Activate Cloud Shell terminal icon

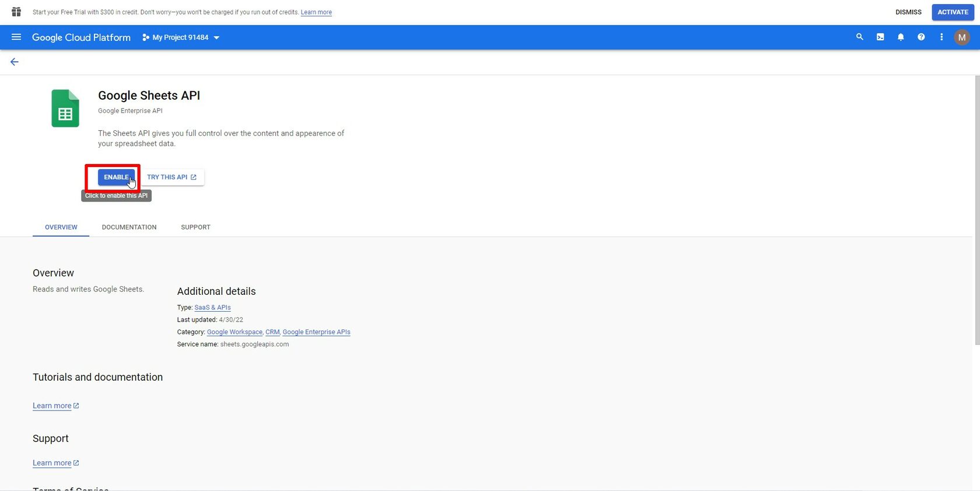(x=880, y=37)
